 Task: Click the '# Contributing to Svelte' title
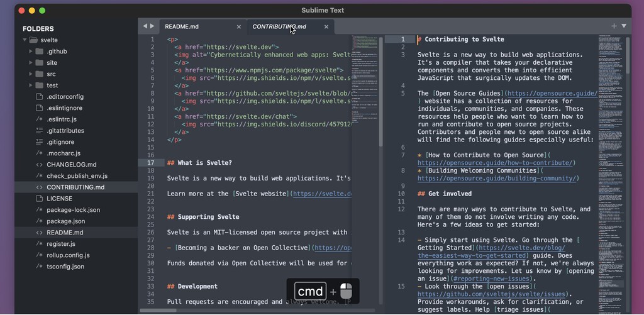point(461,40)
